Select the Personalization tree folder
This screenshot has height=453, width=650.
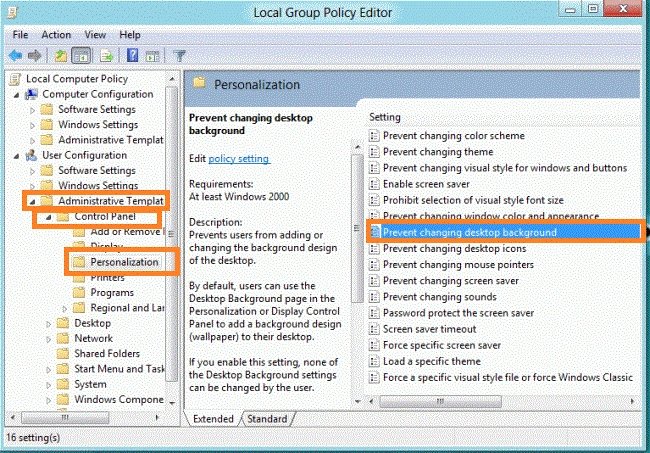point(124,262)
